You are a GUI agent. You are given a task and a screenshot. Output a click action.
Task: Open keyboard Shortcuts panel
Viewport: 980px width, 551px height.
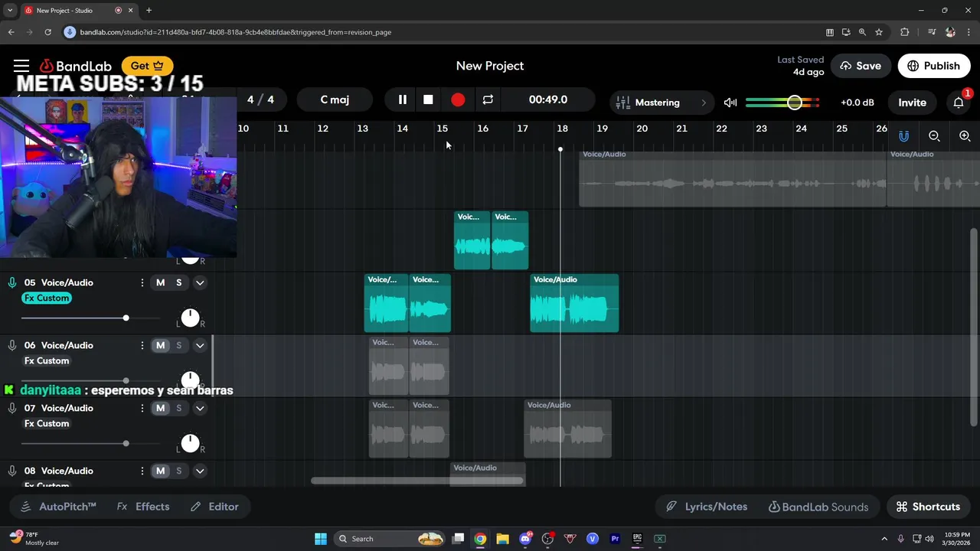(x=927, y=507)
